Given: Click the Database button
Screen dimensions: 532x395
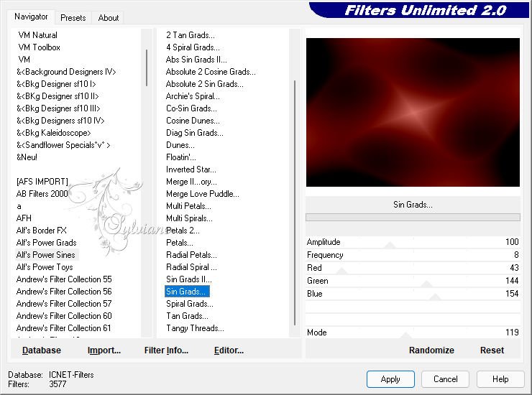Looking at the screenshot, I should tap(42, 350).
